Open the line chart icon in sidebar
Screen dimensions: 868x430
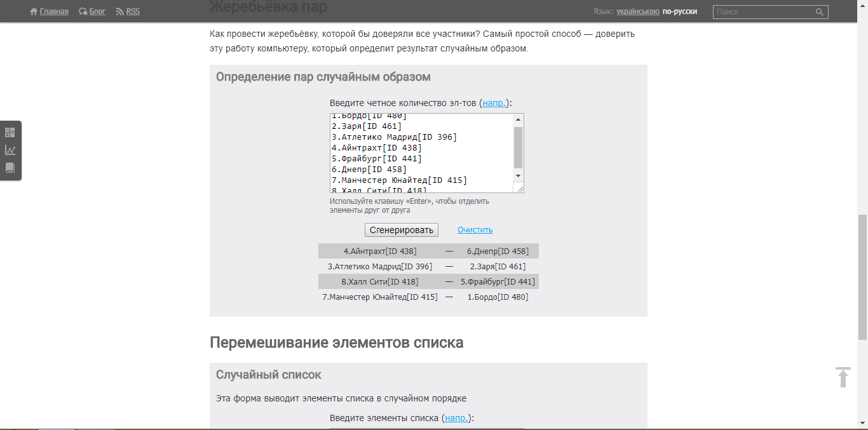(10, 150)
